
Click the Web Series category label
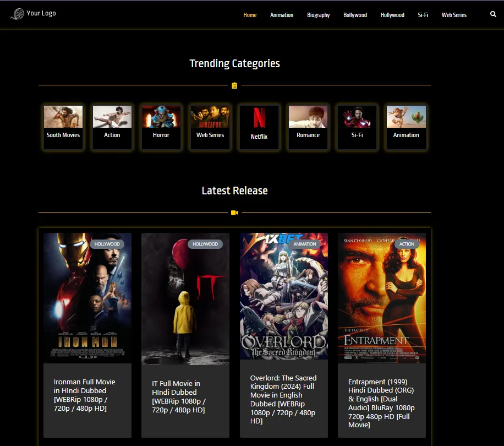click(210, 135)
